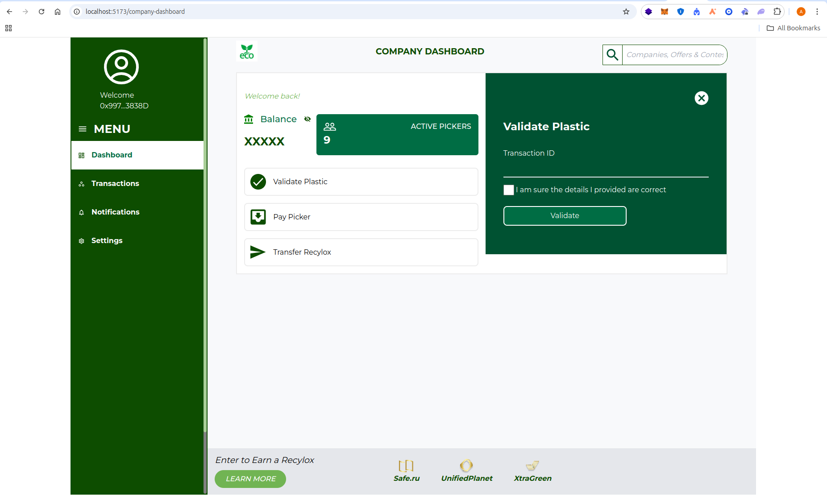Click the hamburger MENU icon
This screenshot has height=504, width=827.
tap(83, 129)
